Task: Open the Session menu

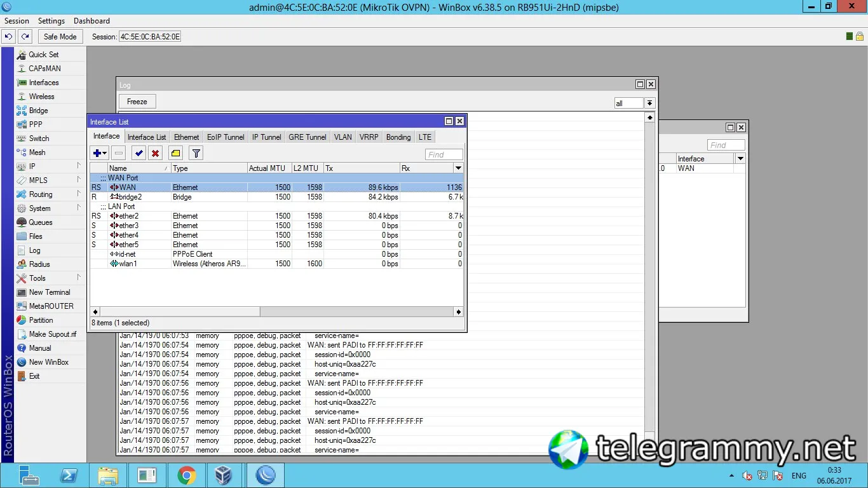Action: (17, 21)
